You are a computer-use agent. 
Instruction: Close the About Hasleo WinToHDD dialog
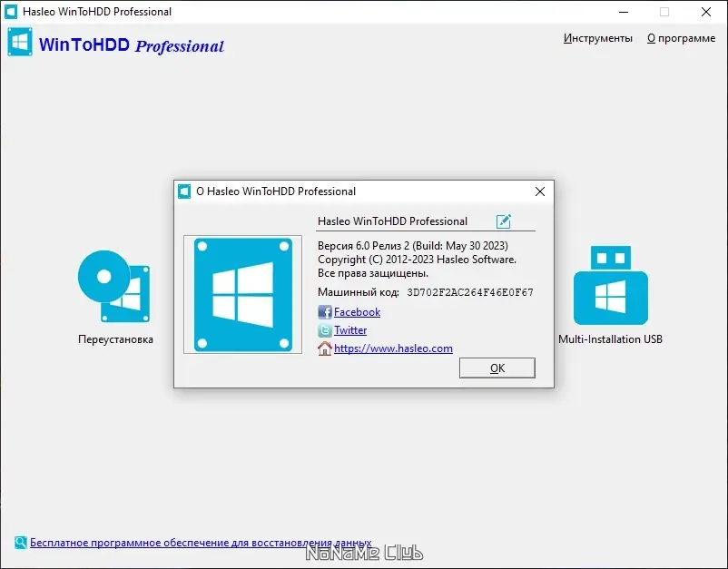click(539, 191)
